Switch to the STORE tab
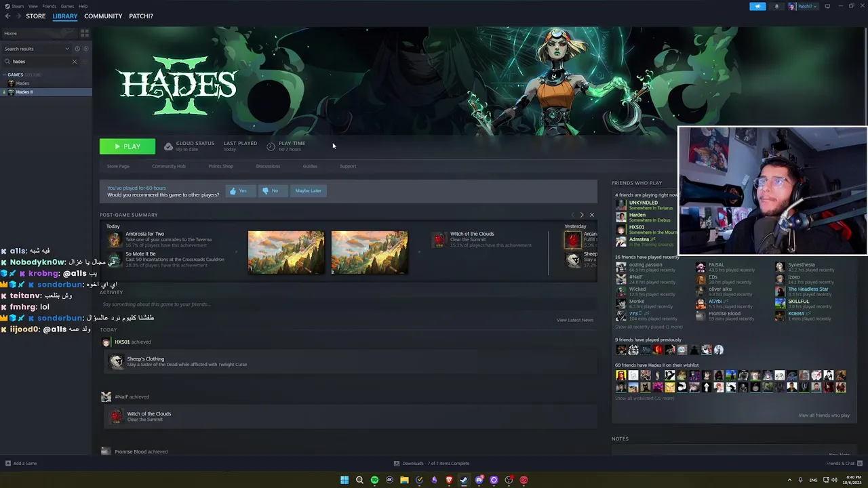The image size is (868, 488). click(36, 16)
